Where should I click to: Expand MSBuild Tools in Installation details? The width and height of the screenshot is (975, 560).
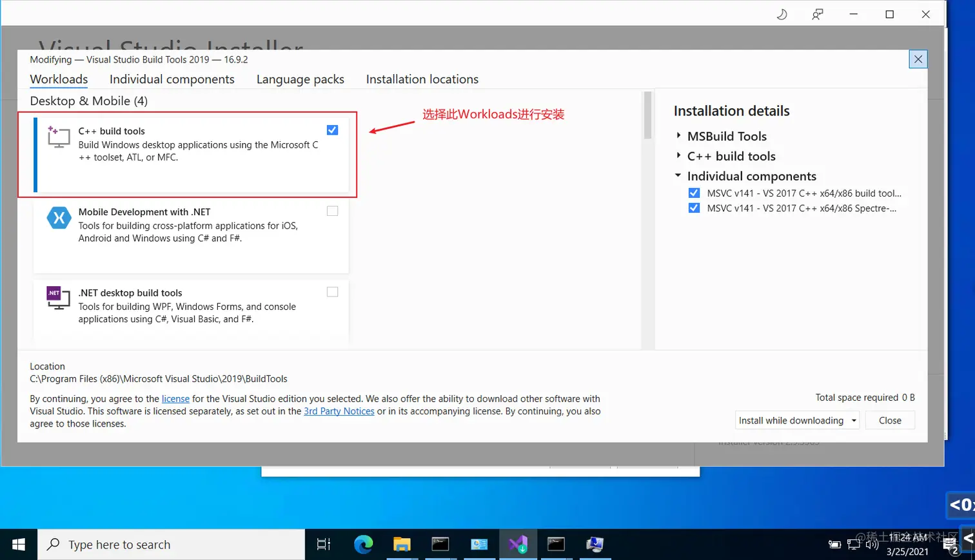point(678,136)
